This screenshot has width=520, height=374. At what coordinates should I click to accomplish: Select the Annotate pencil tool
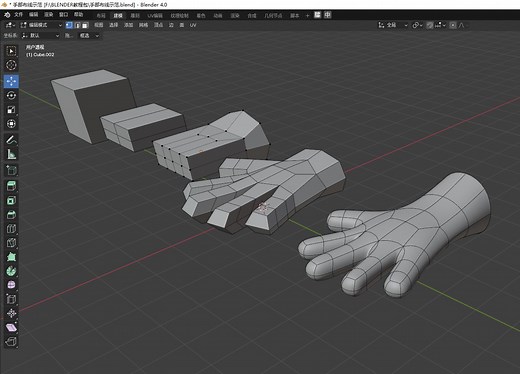pos(11,140)
